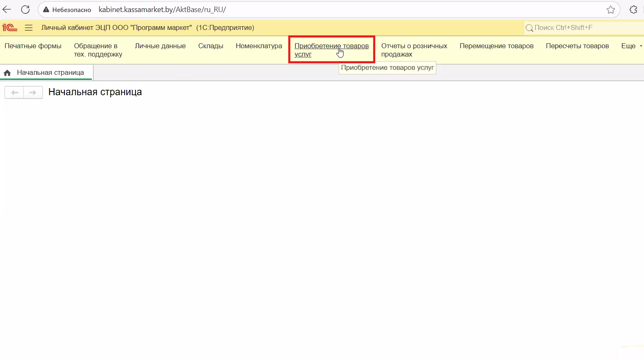Open the browser extensions puzzle icon
644x360 pixels.
coord(633,10)
